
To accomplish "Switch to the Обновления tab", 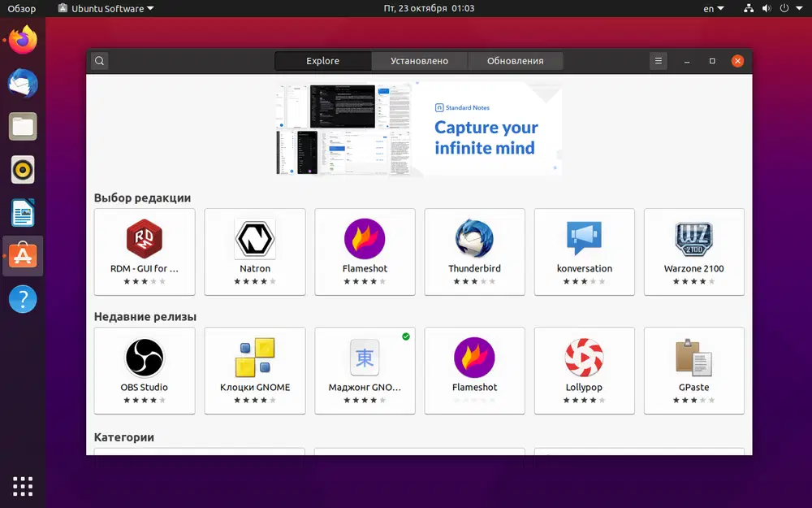I will (516, 61).
